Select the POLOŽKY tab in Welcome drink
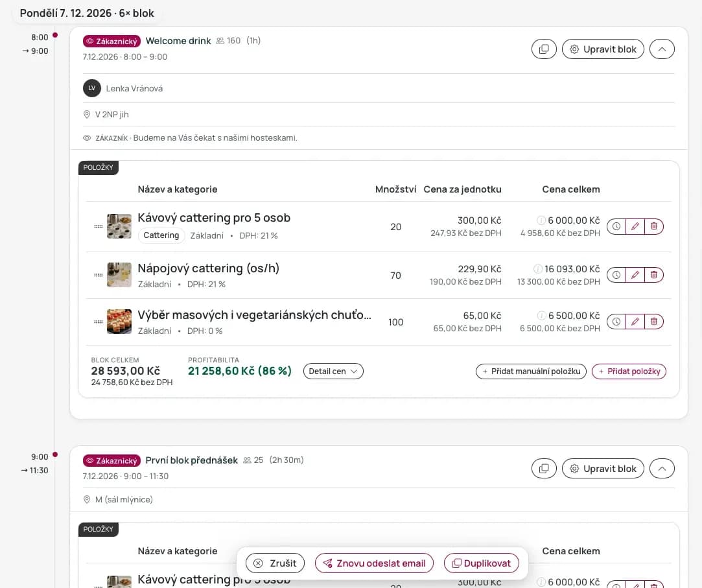702x588 pixels. pos(99,167)
